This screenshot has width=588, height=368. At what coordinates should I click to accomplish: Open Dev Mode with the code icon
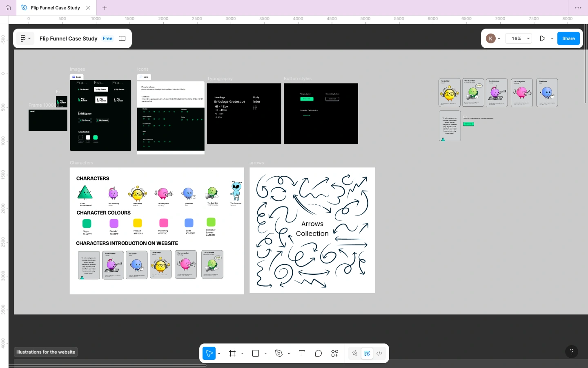(x=379, y=353)
